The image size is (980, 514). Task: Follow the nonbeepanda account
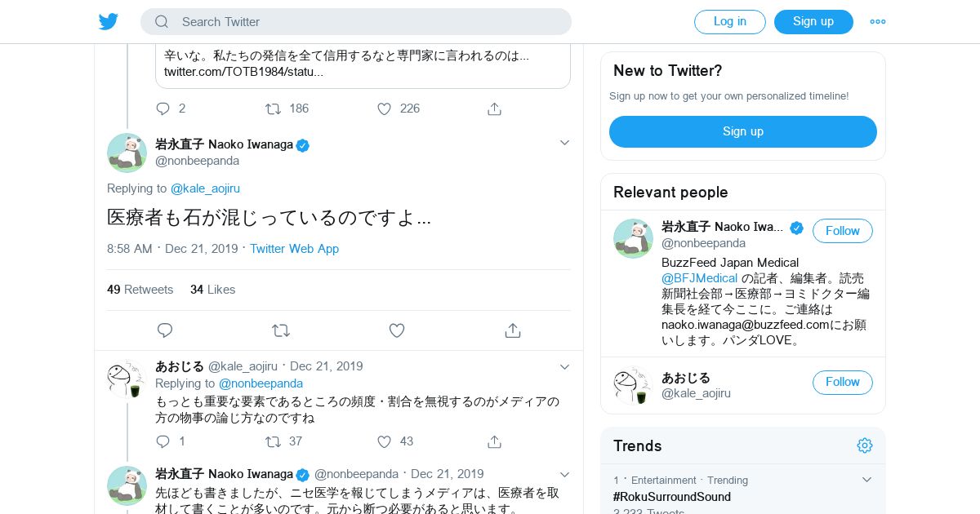pos(843,231)
